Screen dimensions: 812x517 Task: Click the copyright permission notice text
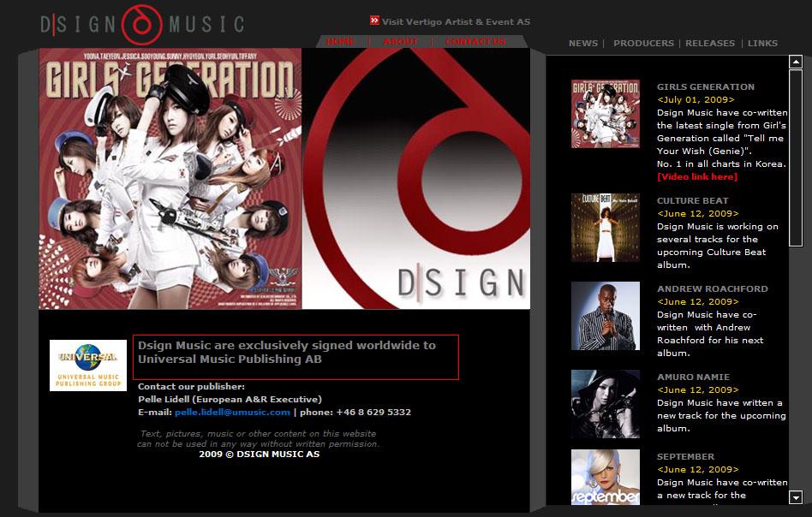259,439
